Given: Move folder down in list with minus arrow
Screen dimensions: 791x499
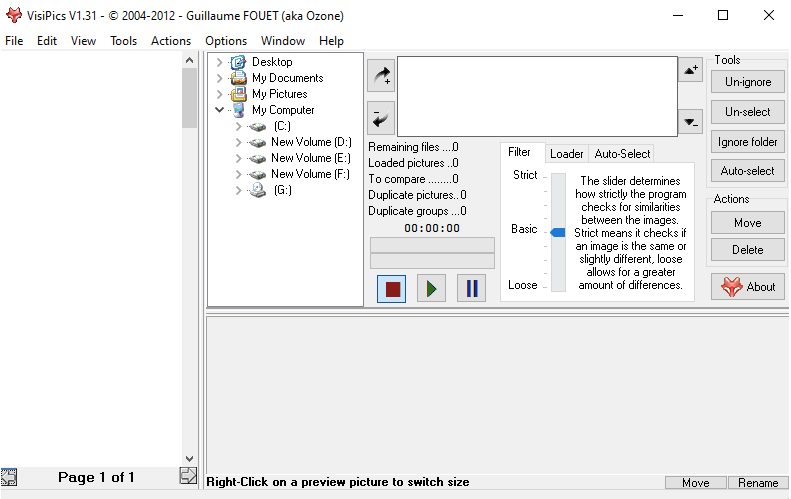Looking at the screenshot, I should coord(691,122).
